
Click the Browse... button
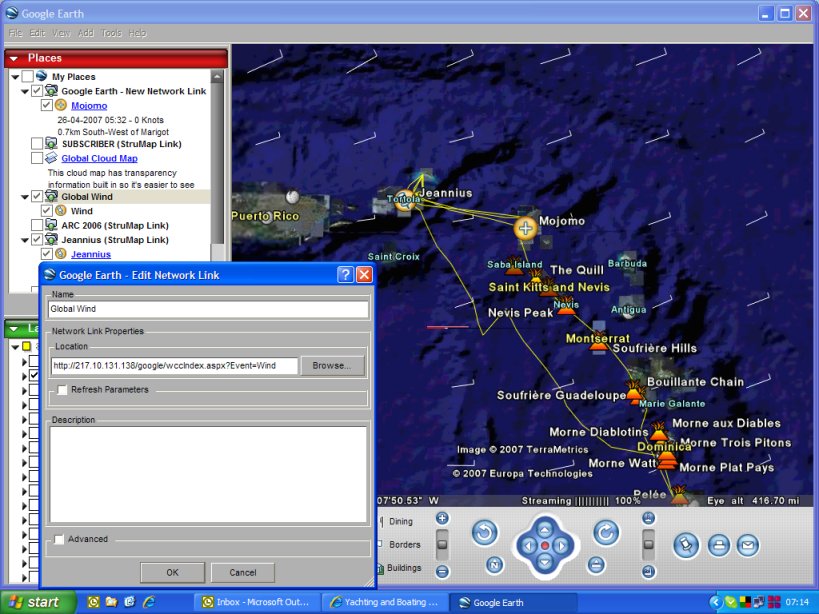pyautogui.click(x=332, y=366)
